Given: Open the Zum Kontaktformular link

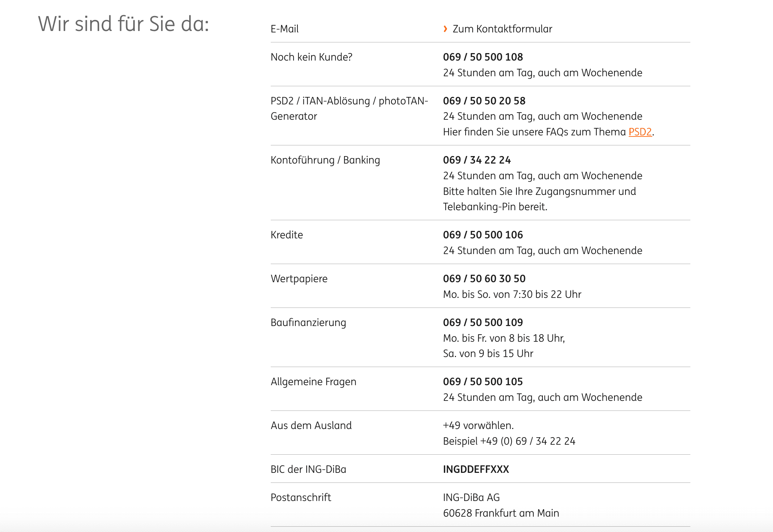Looking at the screenshot, I should 502,29.
